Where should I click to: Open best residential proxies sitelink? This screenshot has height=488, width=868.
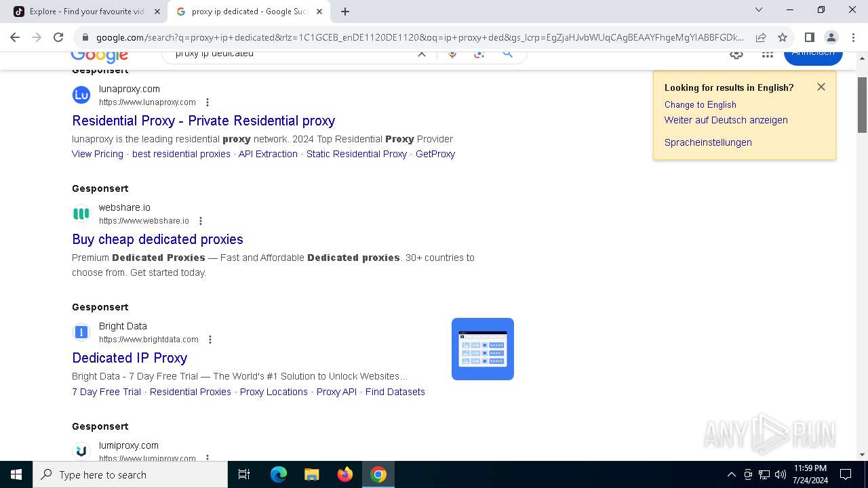pyautogui.click(x=181, y=154)
